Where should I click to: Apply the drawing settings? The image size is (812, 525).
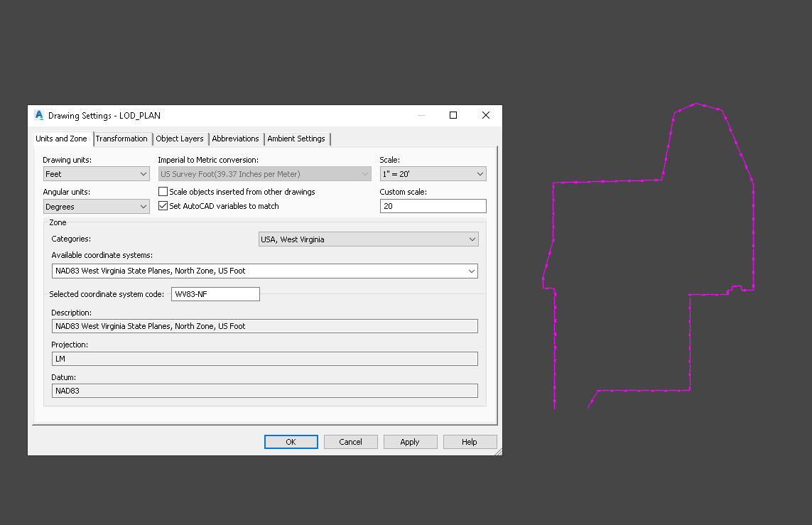410,441
